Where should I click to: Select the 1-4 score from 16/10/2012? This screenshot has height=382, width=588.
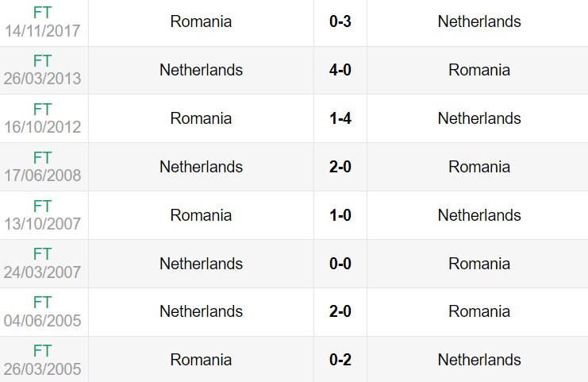340,118
